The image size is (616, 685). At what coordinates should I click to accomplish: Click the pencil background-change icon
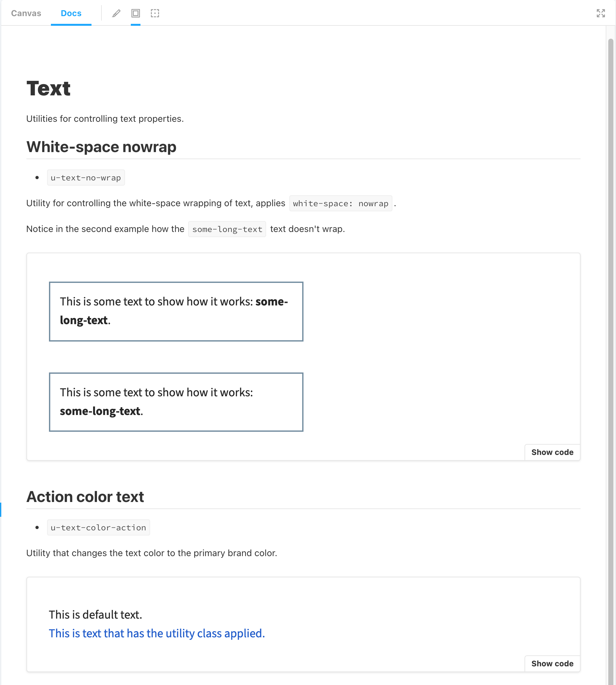[x=116, y=13]
